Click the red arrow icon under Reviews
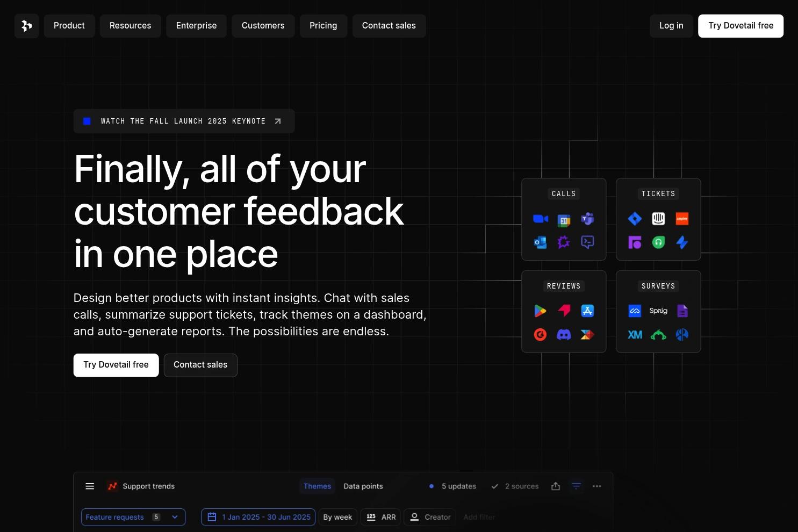The width and height of the screenshot is (798, 532). [x=564, y=311]
